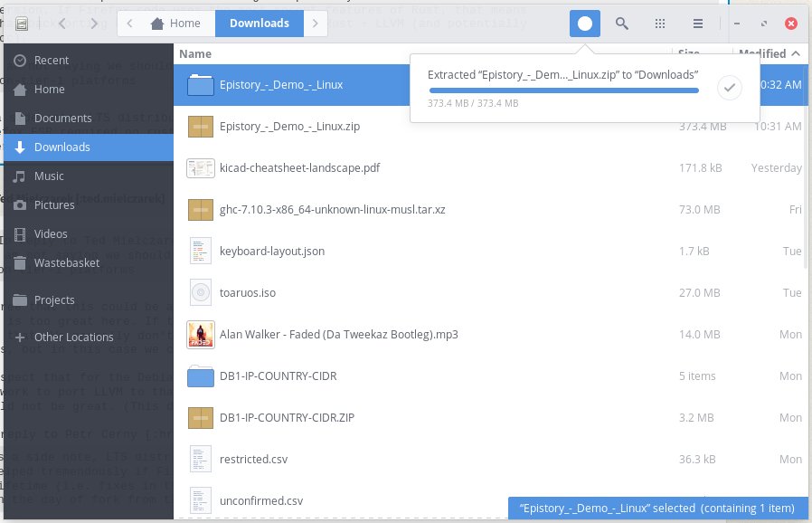Open Recent in the sidebar
The height and width of the screenshot is (523, 812).
(89, 60)
